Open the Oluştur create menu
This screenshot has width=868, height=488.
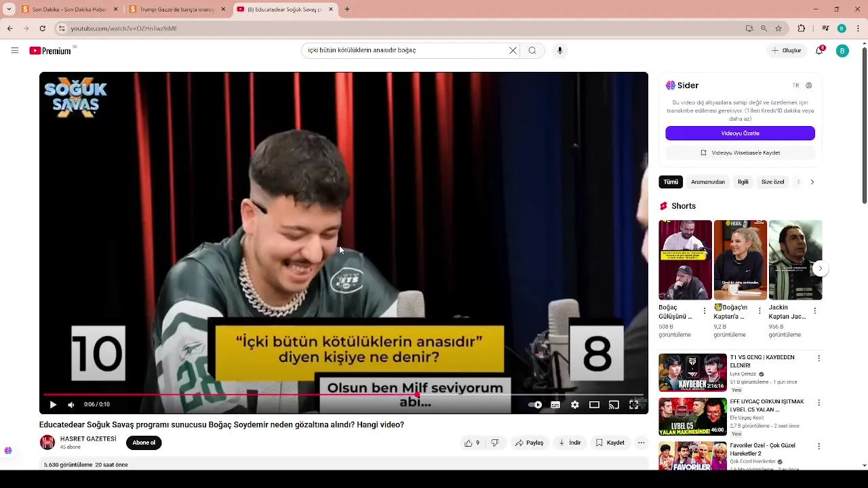(x=787, y=50)
